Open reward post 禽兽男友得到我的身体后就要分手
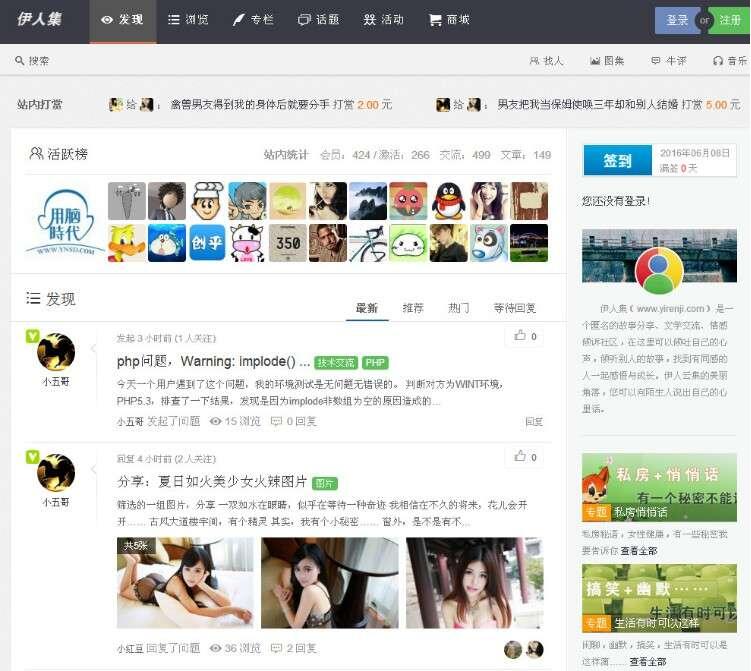This screenshot has width=751, height=671. (x=250, y=104)
